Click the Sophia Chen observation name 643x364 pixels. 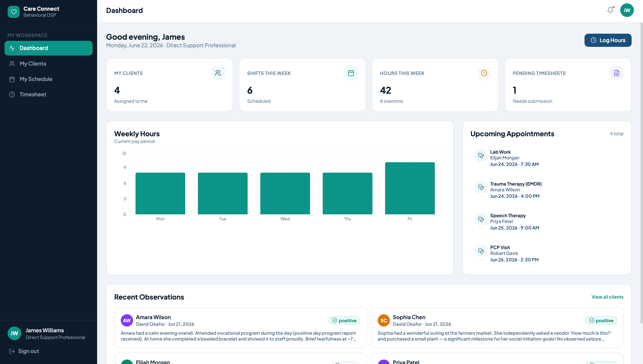click(409, 317)
